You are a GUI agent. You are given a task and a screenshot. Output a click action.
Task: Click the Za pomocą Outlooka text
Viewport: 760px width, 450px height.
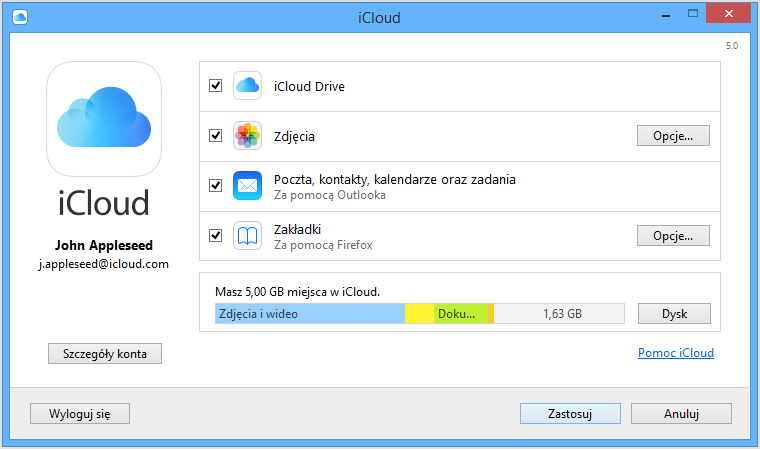tap(330, 195)
